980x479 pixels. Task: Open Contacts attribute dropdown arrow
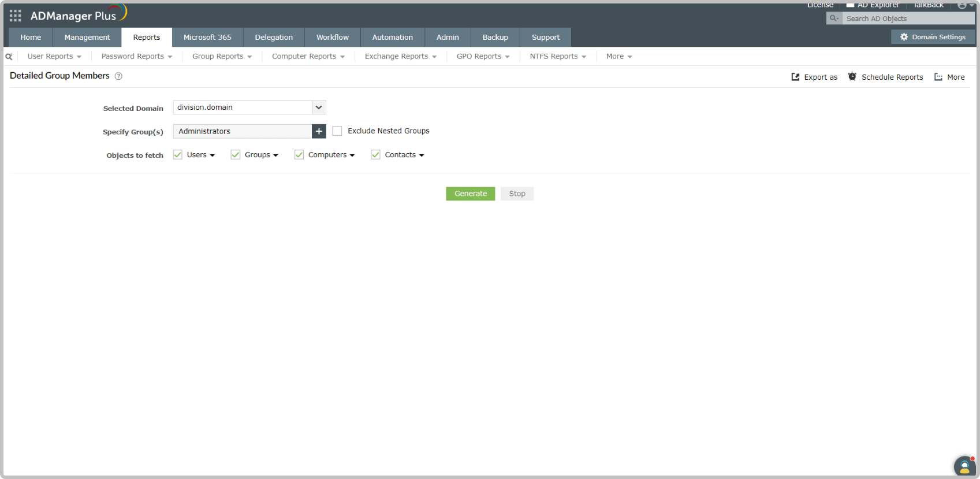coord(422,155)
